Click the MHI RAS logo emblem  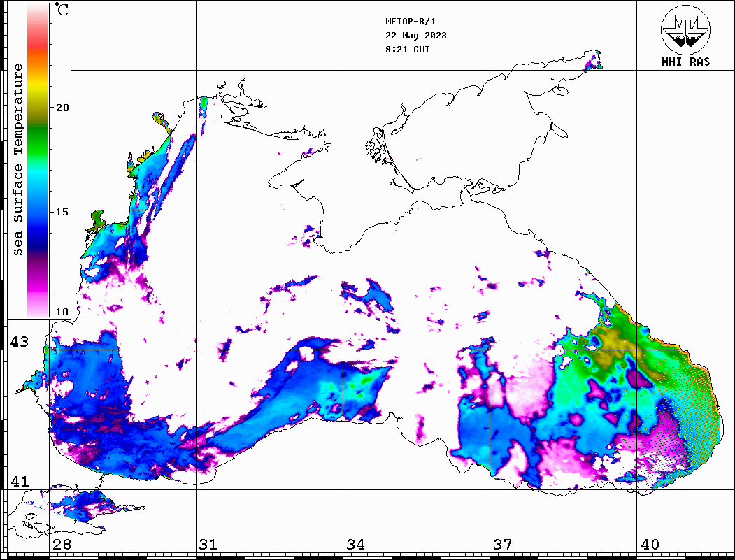pyautogui.click(x=685, y=29)
